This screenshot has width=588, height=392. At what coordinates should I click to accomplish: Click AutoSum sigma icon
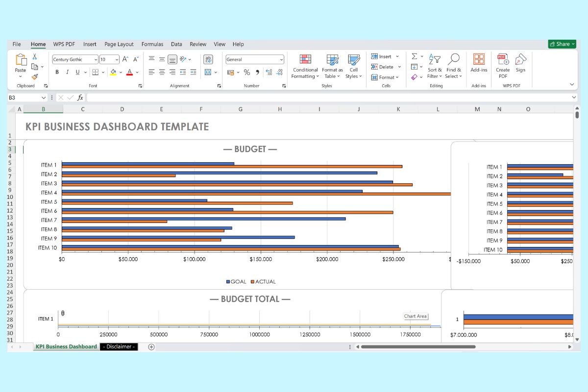(414, 56)
